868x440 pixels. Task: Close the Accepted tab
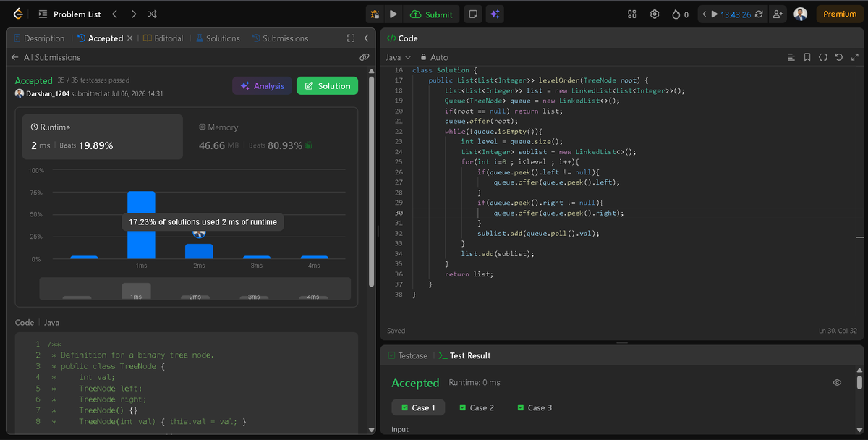(x=130, y=38)
